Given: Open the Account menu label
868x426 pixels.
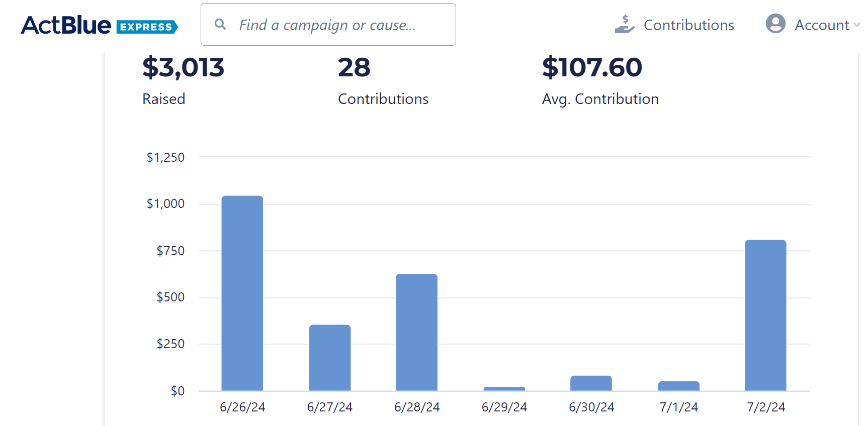Looking at the screenshot, I should 821,25.
